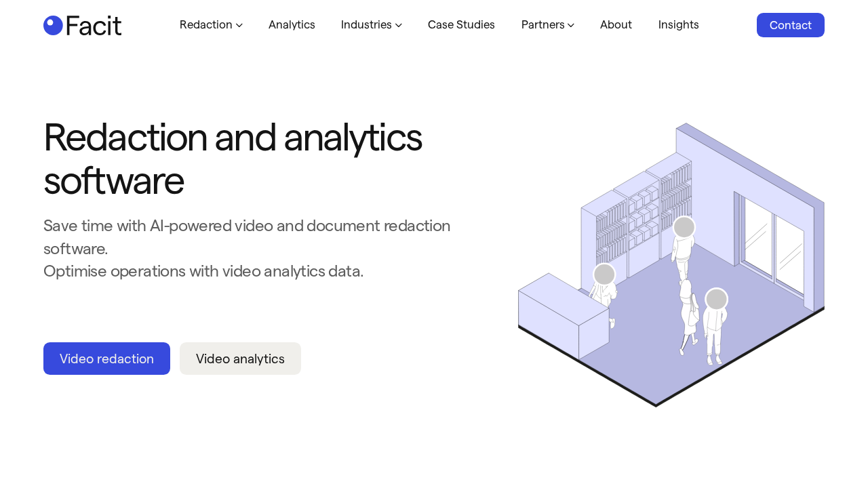Open the Case Studies page
The width and height of the screenshot is (868, 488).
[461, 24]
